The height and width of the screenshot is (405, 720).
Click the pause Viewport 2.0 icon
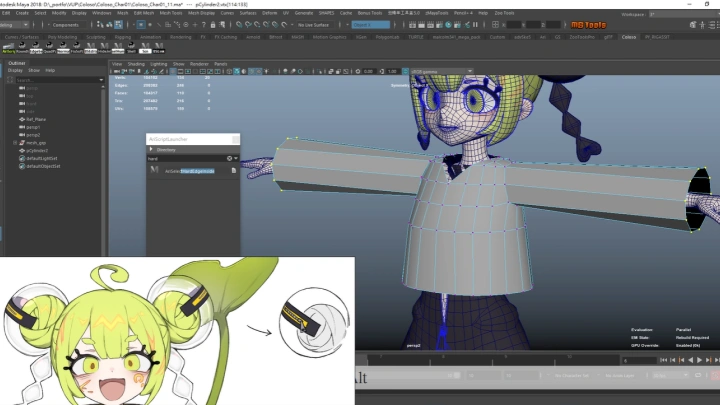coord(475,25)
